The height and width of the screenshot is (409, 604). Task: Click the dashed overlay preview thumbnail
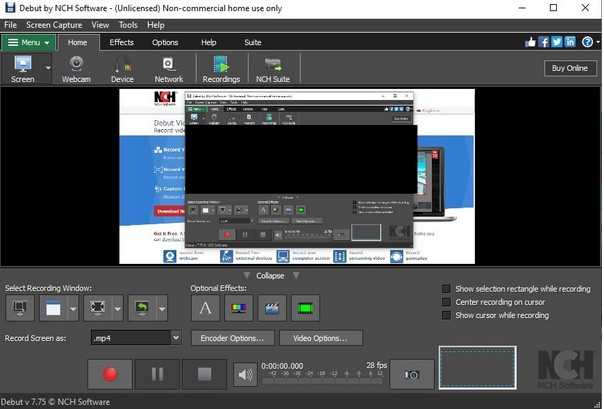(x=478, y=367)
